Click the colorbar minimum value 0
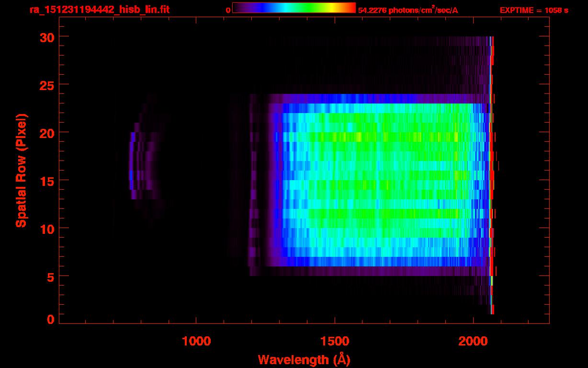Screen dimensions: 588x368 [x=228, y=10]
